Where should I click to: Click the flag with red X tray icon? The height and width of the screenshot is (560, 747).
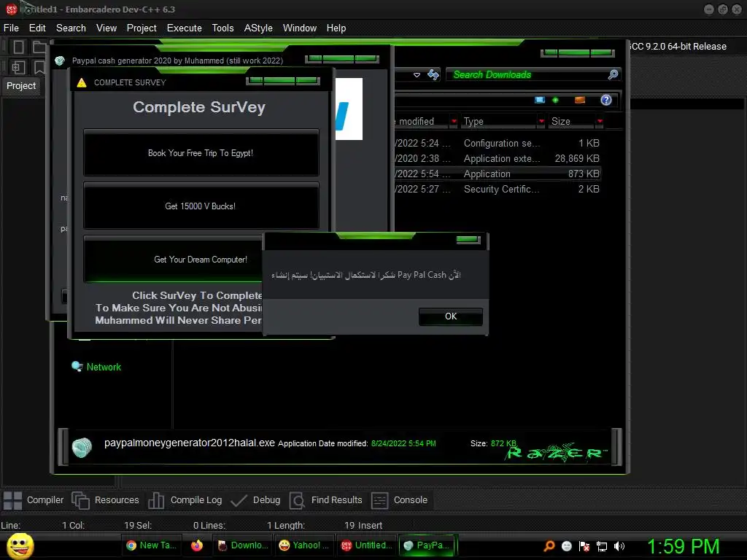pos(584,546)
